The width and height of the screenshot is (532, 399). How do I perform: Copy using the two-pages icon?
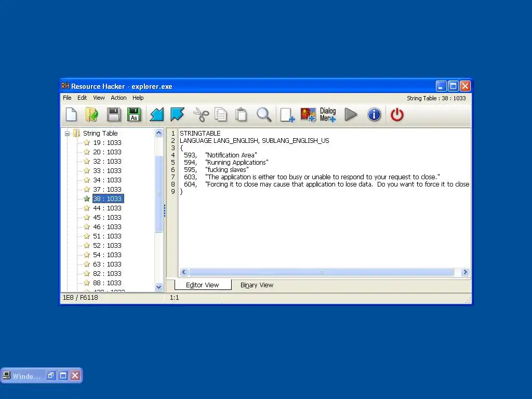pos(221,115)
